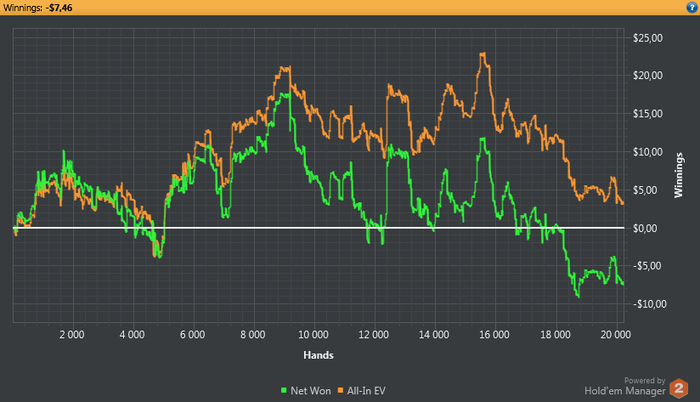Click the $5,00 y-axis label
The width and height of the screenshot is (700, 402).
click(x=645, y=190)
